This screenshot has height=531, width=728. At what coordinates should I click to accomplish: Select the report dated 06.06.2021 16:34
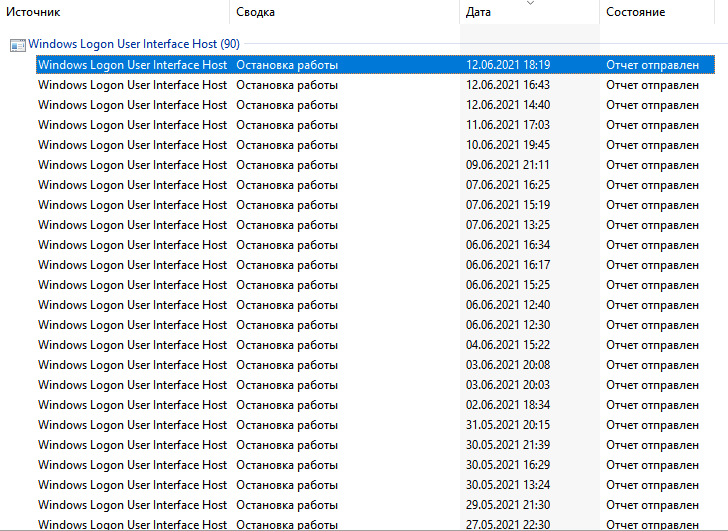pos(375,245)
